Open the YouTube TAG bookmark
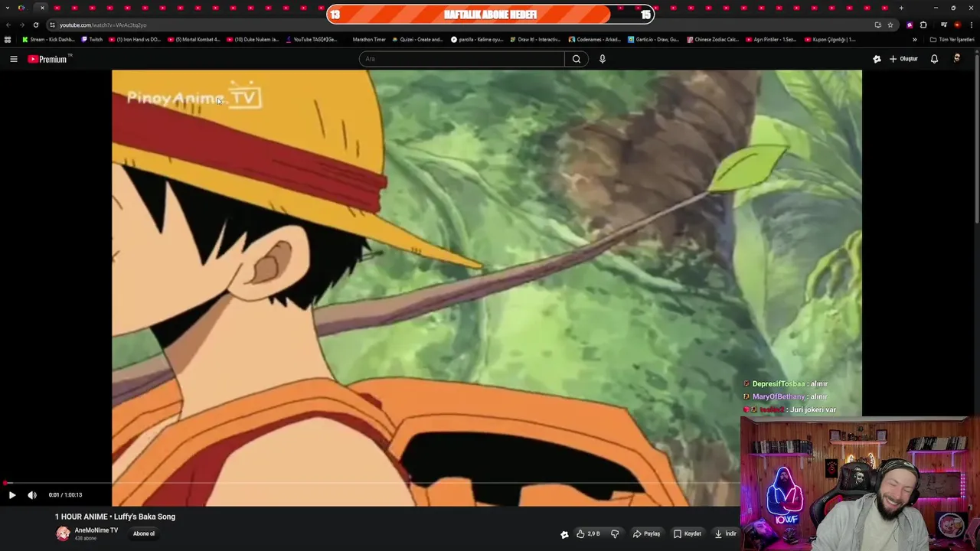 coord(312,39)
